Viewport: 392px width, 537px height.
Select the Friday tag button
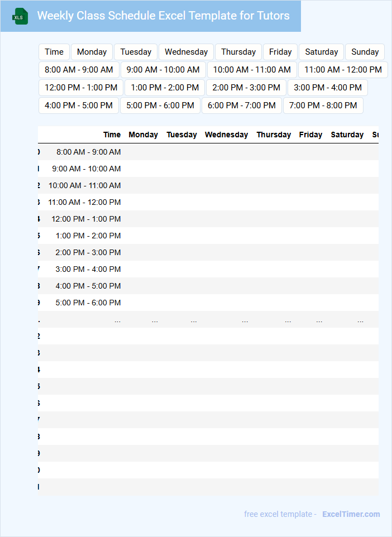[280, 52]
